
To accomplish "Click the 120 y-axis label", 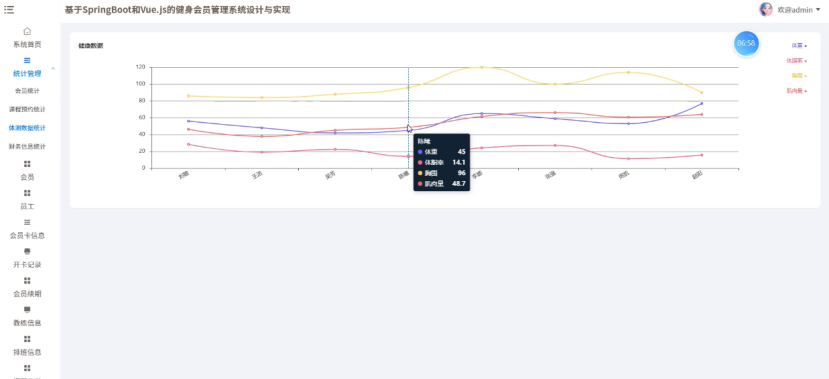I will (140, 67).
